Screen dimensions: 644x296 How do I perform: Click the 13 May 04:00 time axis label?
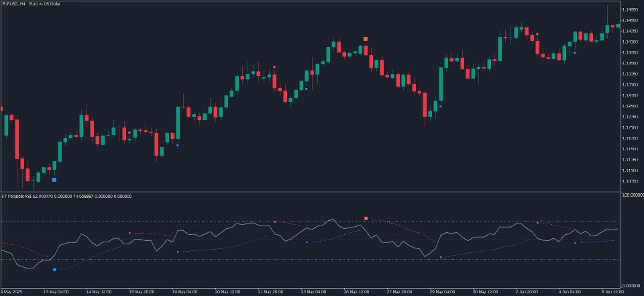(x=56, y=291)
